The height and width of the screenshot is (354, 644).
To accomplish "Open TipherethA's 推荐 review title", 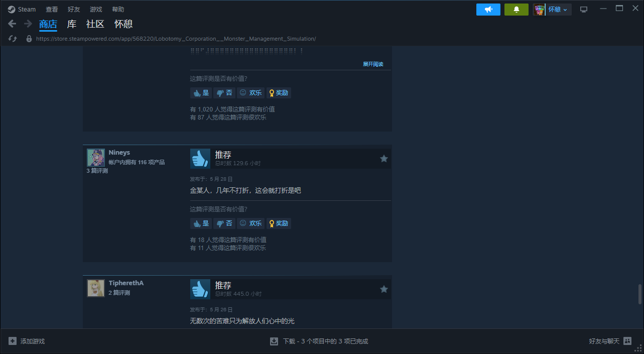I will tap(223, 285).
